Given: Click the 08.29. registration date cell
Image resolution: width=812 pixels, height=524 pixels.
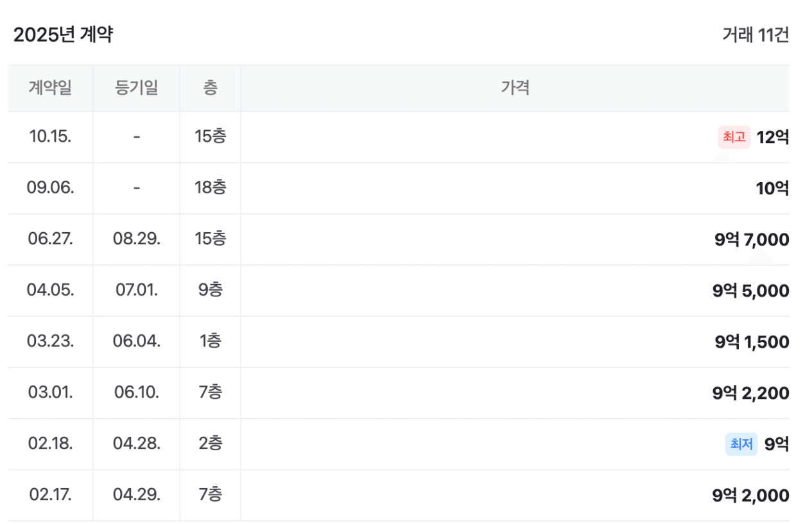Looking at the screenshot, I should (136, 239).
